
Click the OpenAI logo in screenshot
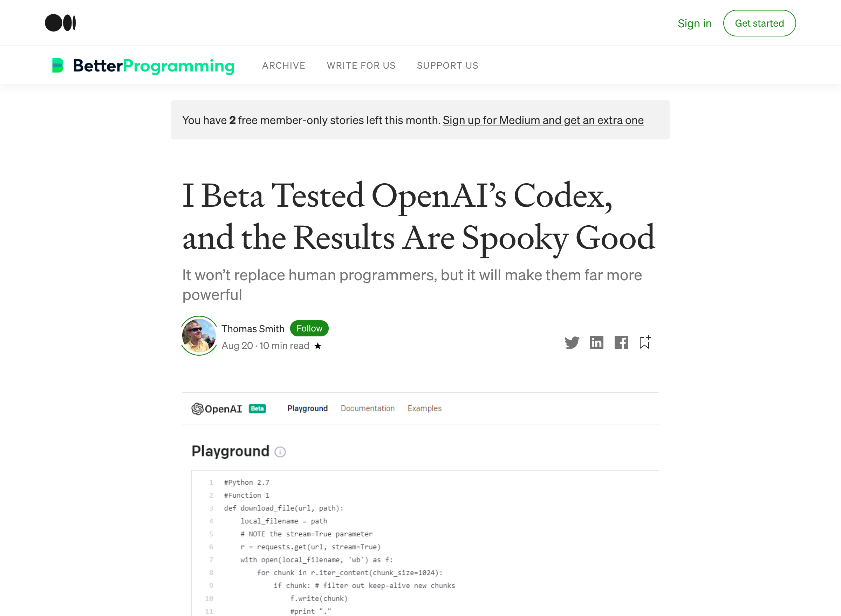point(217,409)
